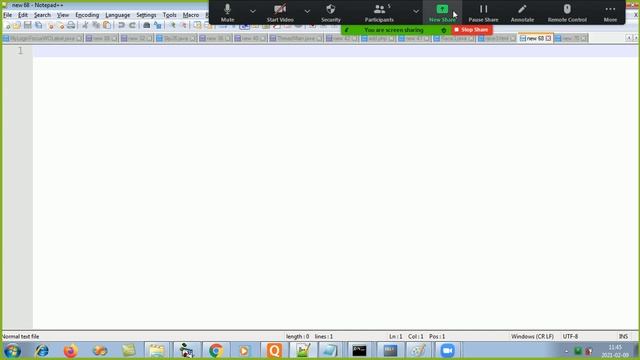Open the Zoom app from the taskbar

[x=447, y=351]
